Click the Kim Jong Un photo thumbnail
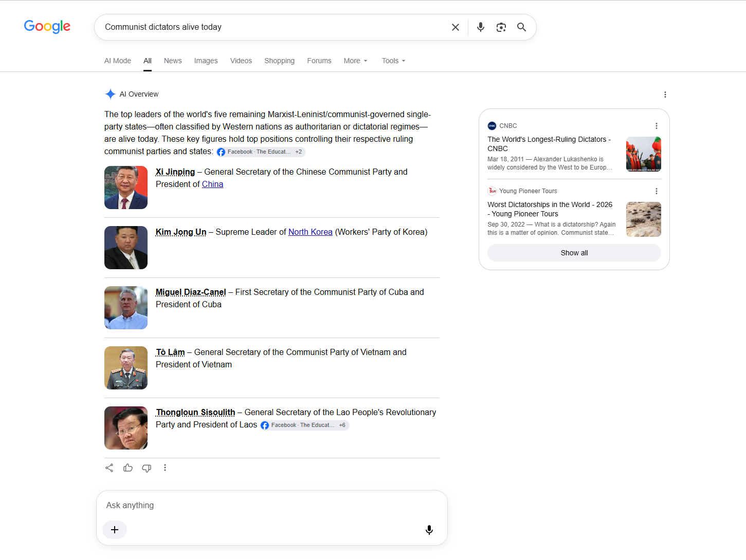746x560 pixels. [126, 248]
